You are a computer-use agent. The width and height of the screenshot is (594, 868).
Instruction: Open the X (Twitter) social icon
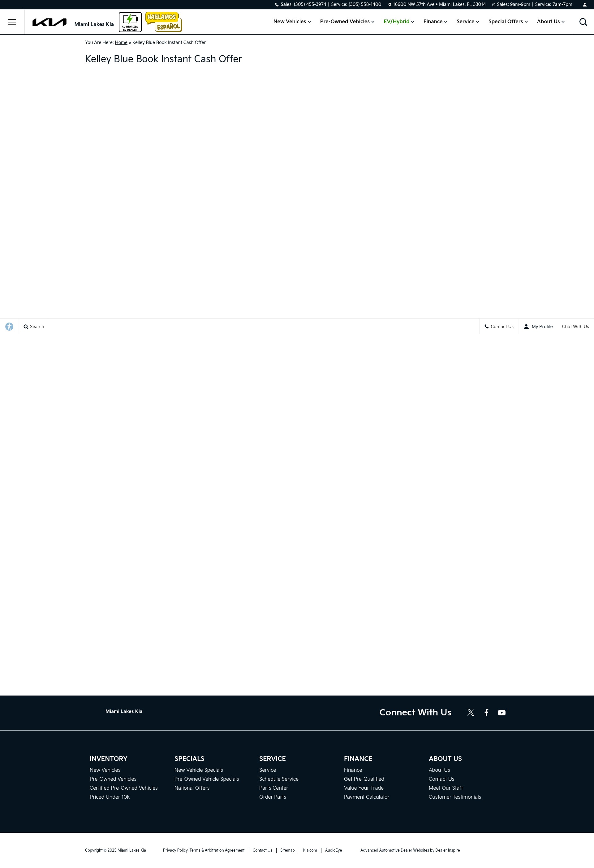(471, 712)
